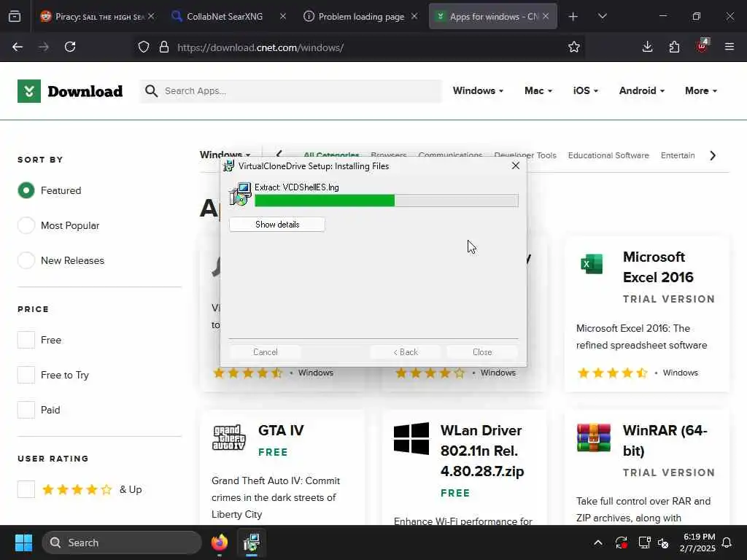747x560 pixels.
Task: Expand the Mac platform dropdown
Action: 538,90
